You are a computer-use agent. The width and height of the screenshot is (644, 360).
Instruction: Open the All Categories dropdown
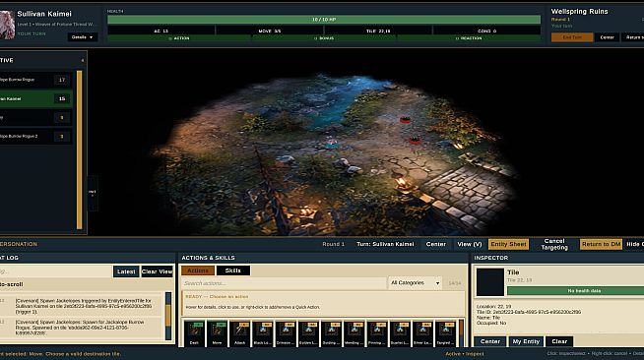[415, 283]
